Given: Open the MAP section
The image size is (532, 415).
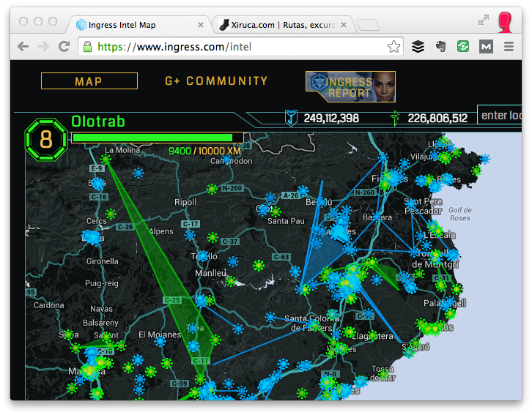Looking at the screenshot, I should pos(89,81).
